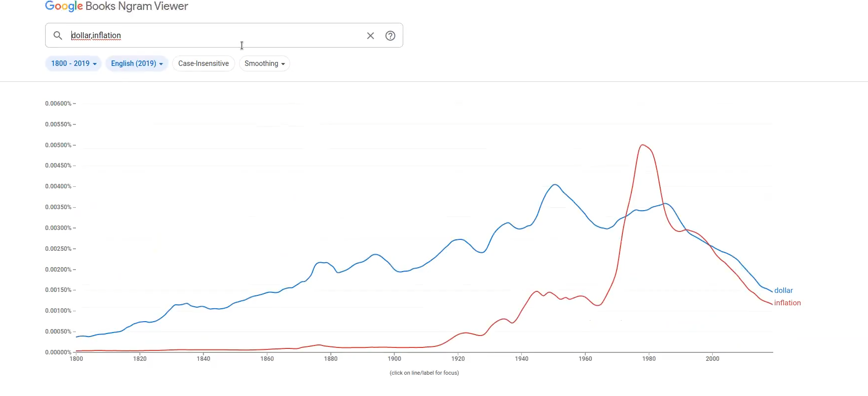Clear the search query with the X icon
The image size is (868, 396).
point(371,36)
